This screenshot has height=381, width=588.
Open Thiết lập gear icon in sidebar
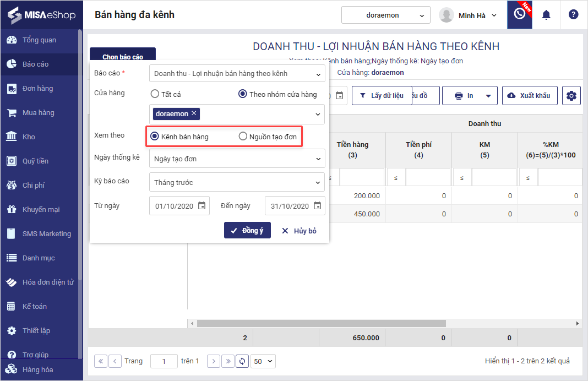coord(12,331)
